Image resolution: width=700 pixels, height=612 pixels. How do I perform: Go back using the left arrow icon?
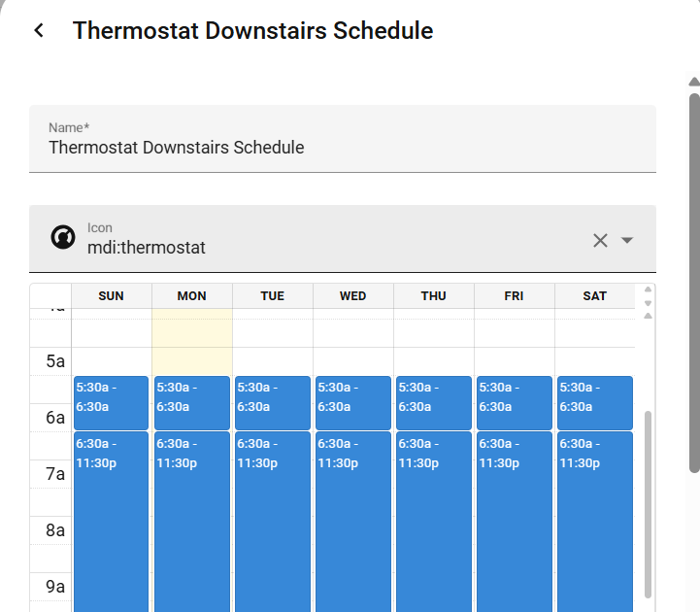[x=39, y=31]
